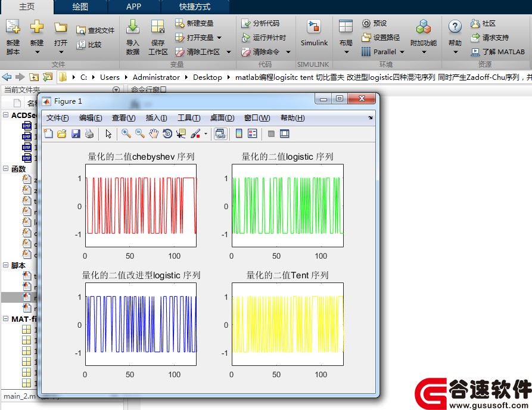Open the 查找文件 (find files) tool
This screenshot has width=532, height=410.
pos(95,30)
